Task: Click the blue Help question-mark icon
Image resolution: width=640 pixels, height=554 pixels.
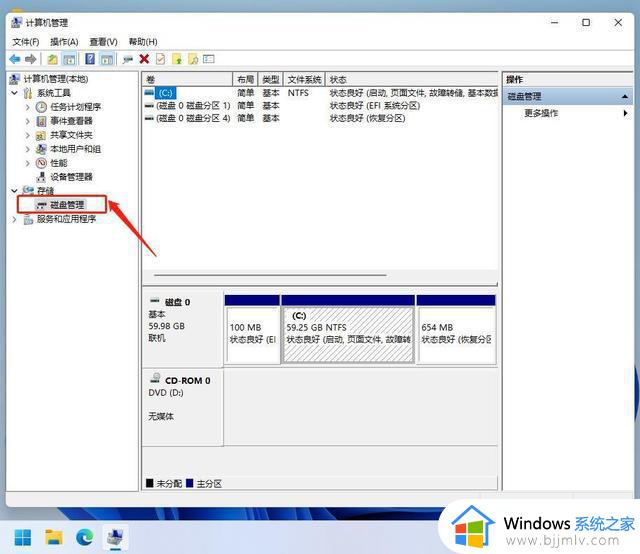Action: [90, 59]
